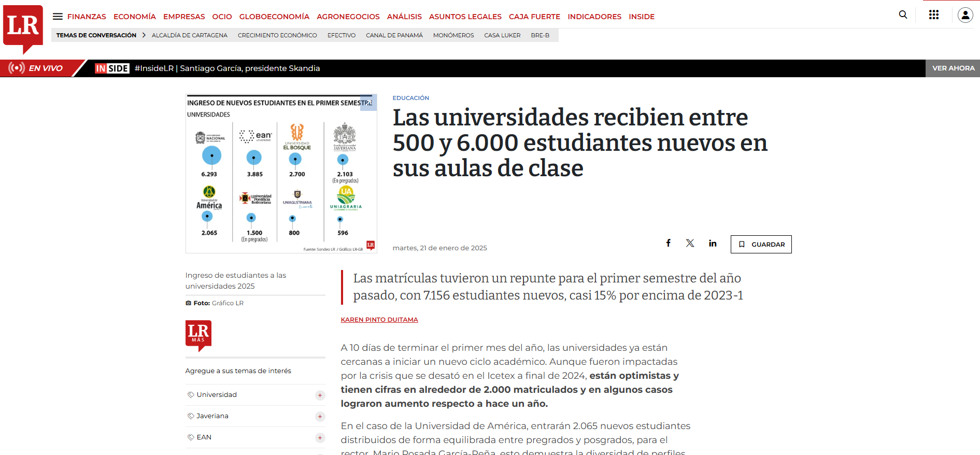Click the tag icon beside EAN
Viewport: 980px width, 455px height.
coord(191,437)
